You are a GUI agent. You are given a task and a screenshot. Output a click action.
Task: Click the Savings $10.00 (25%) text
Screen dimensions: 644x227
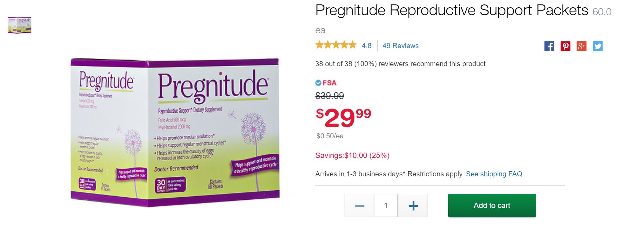(x=352, y=155)
